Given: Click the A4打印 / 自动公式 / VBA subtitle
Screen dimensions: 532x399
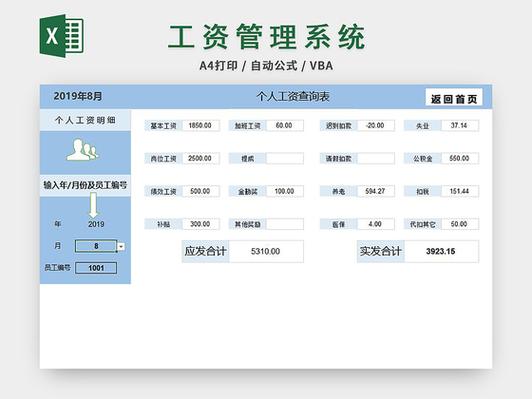Looking at the screenshot, I should pyautogui.click(x=266, y=65).
